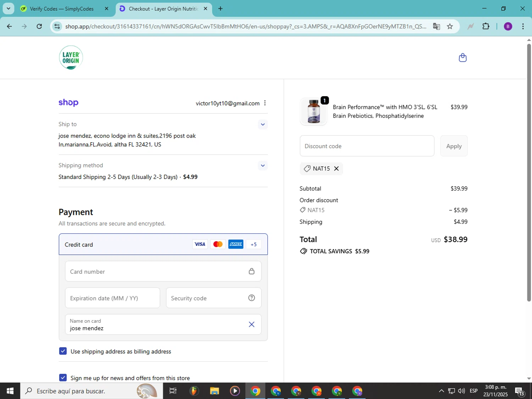
Task: Expand the Shipping method dropdown
Action: (262, 165)
